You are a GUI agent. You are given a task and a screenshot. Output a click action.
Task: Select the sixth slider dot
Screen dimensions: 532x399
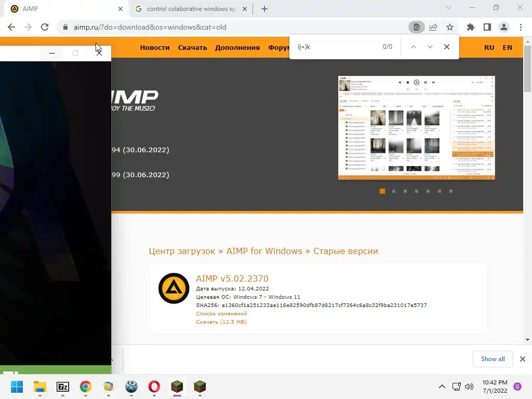click(x=440, y=191)
